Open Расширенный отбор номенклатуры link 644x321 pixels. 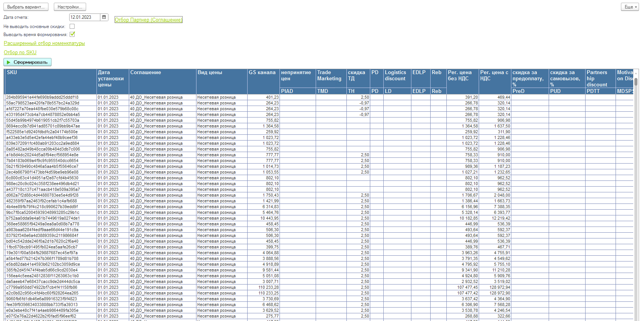tap(44, 43)
